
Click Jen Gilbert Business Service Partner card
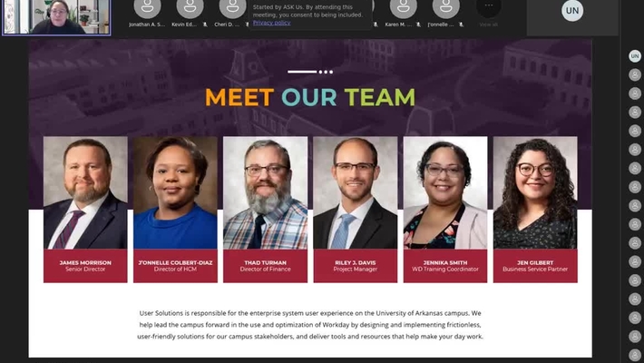(x=535, y=210)
